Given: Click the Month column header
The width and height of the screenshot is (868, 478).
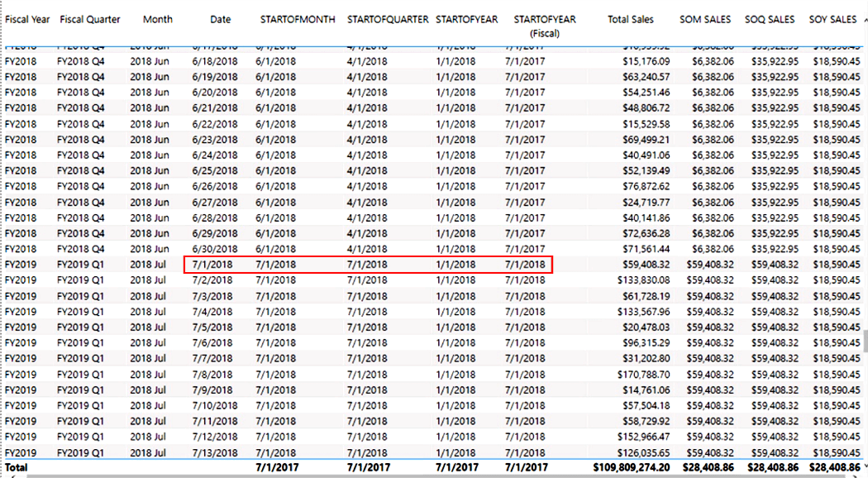Looking at the screenshot, I should point(158,19).
